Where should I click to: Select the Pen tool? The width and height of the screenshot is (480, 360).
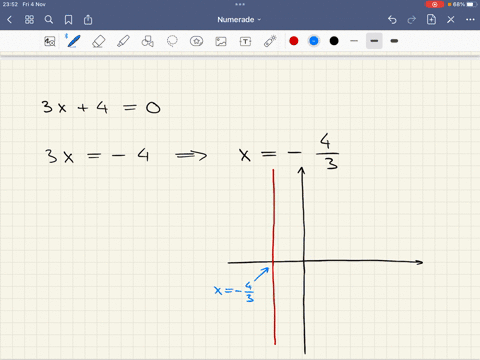[x=73, y=41]
